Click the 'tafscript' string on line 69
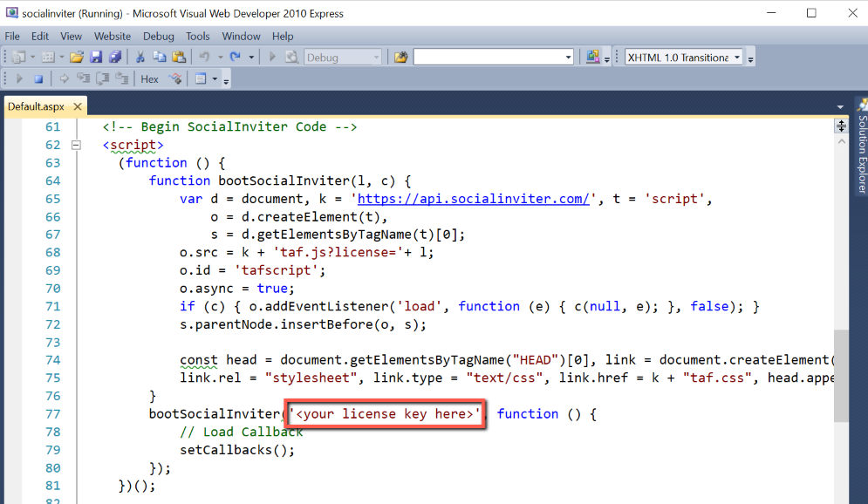868x504 pixels. click(x=277, y=270)
